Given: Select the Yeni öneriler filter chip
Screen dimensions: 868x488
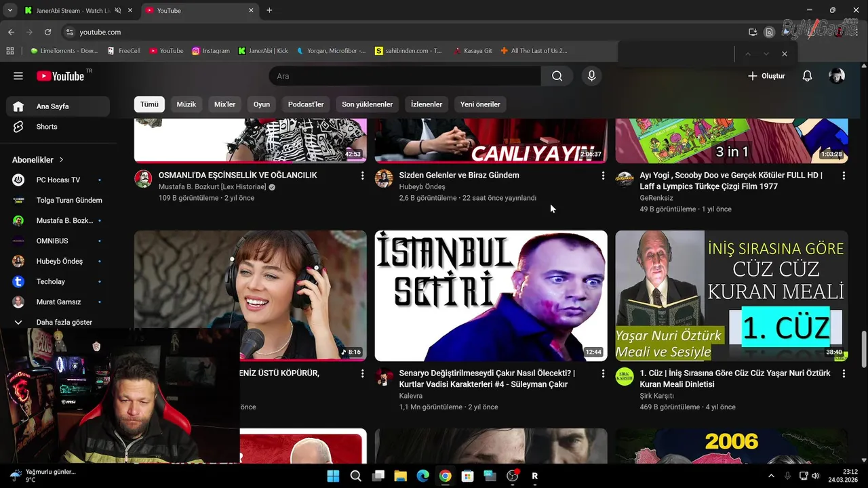Looking at the screenshot, I should tap(480, 104).
